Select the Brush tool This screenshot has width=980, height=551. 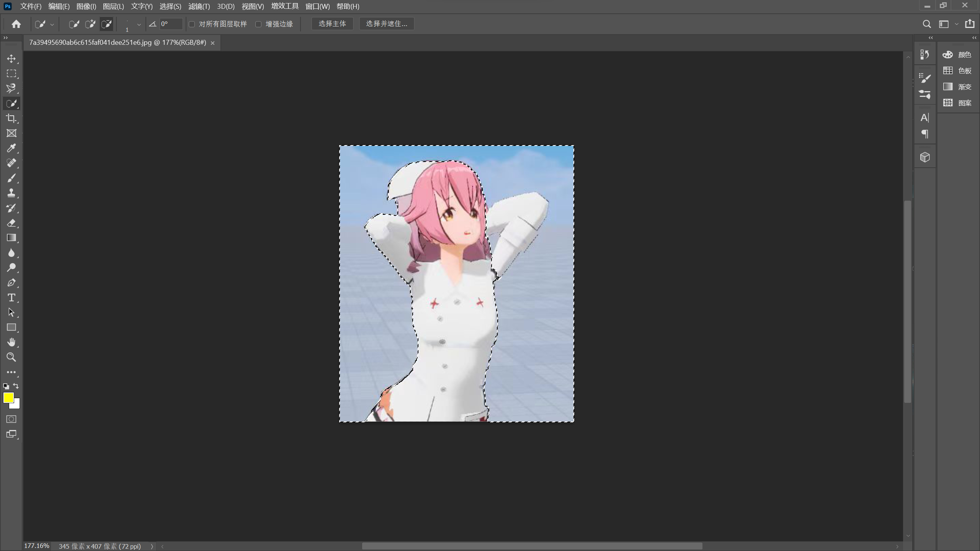11,178
